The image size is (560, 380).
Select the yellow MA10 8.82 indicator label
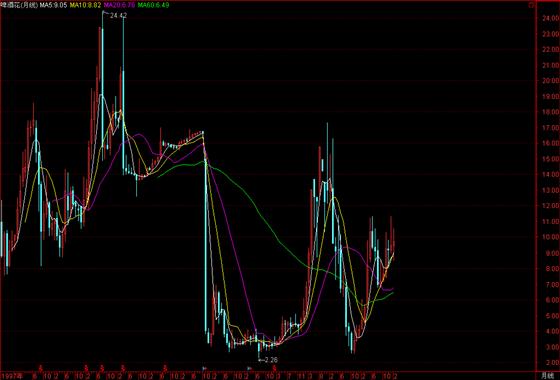click(85, 5)
